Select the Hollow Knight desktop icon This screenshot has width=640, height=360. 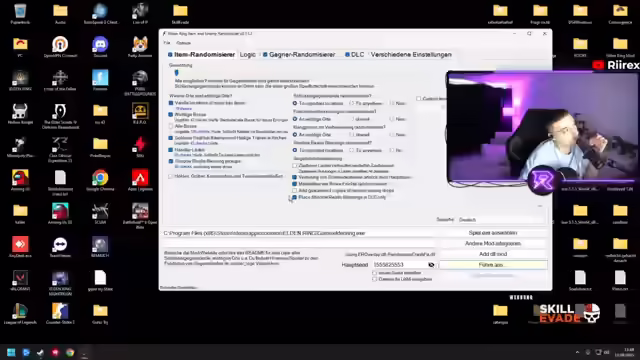click(20, 113)
